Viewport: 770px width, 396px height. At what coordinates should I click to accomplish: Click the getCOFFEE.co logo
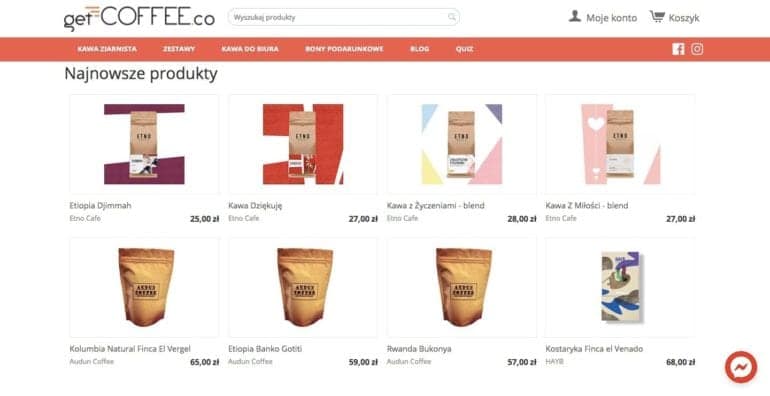point(139,18)
